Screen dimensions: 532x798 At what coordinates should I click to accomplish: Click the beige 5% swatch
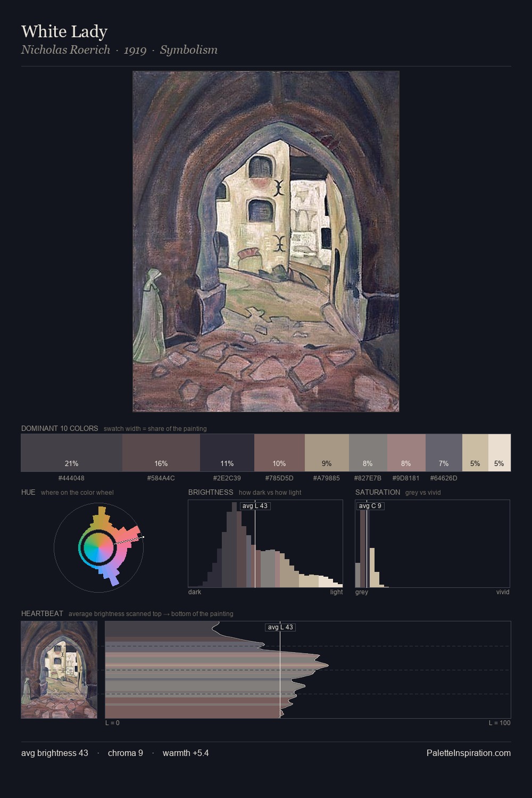475,453
